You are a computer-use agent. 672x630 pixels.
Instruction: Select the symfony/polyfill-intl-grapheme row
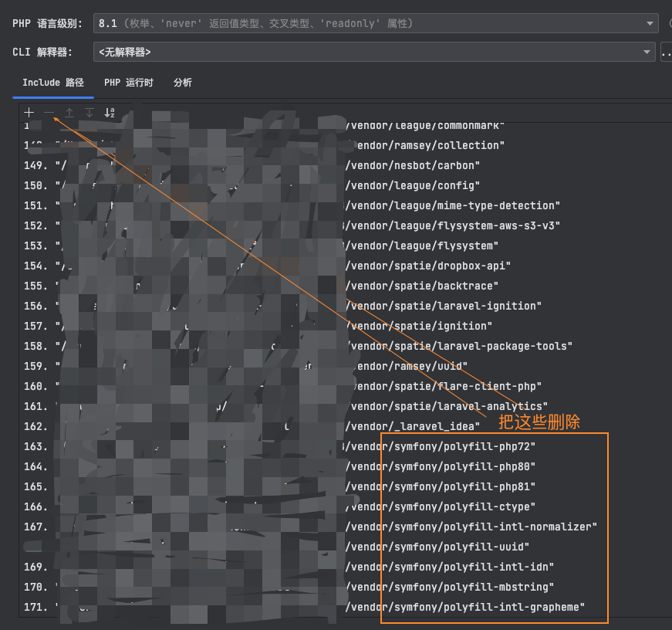tap(346, 607)
